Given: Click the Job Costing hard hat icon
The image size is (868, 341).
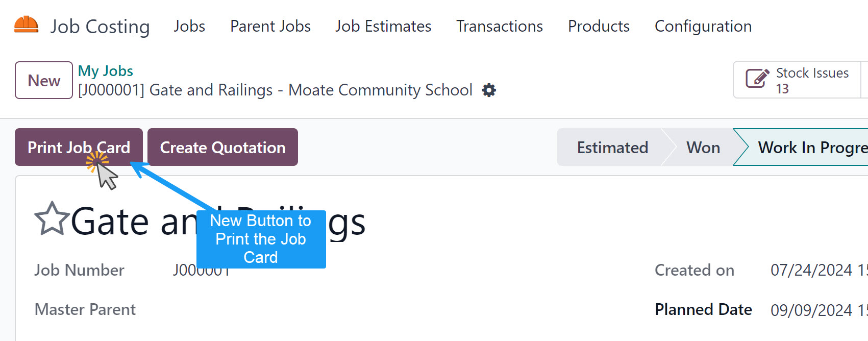Looking at the screenshot, I should 26,25.
